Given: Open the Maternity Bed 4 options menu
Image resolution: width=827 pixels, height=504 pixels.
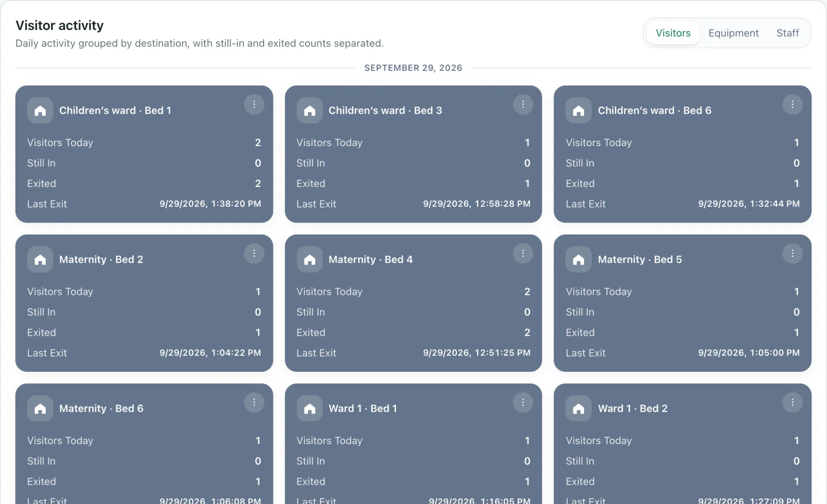Looking at the screenshot, I should point(523,254).
